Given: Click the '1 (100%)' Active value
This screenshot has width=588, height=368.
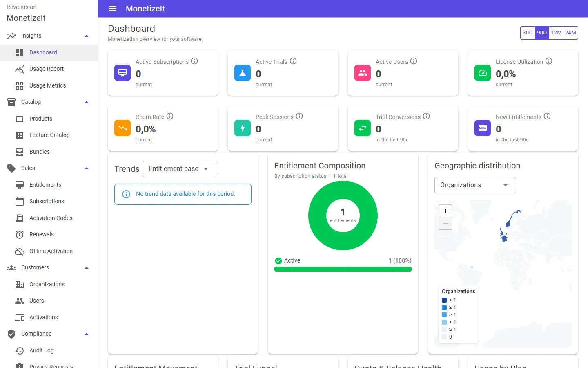Looking at the screenshot, I should coord(400,260).
